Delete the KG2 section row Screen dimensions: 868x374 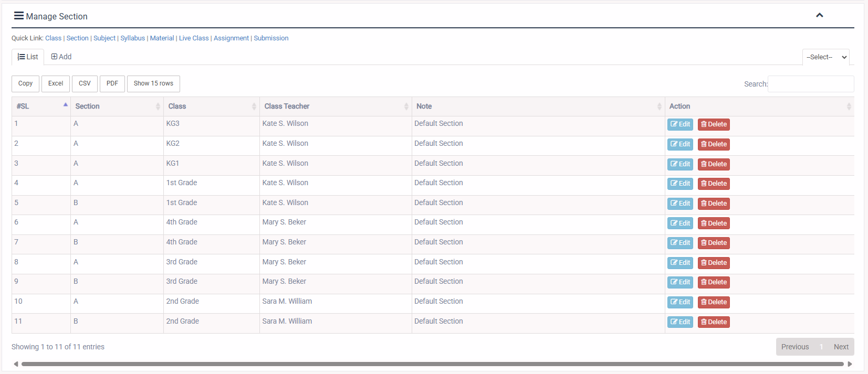click(x=714, y=144)
